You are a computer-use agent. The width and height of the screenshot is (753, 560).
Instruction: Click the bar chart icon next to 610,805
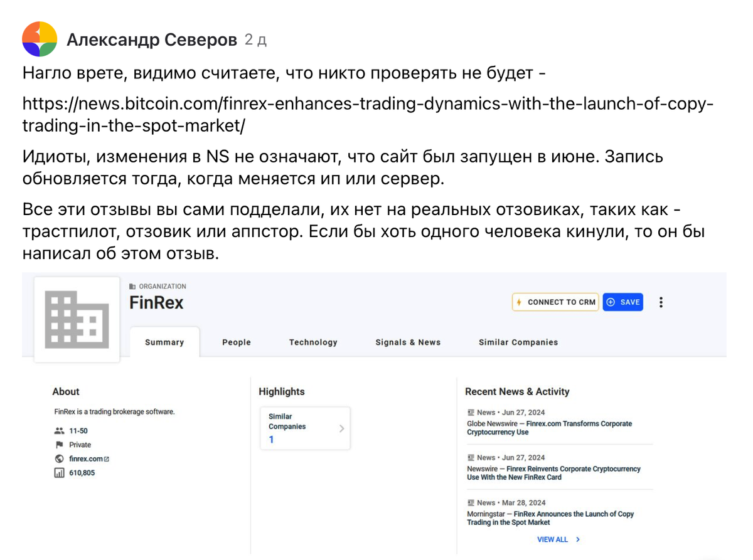tap(60, 473)
